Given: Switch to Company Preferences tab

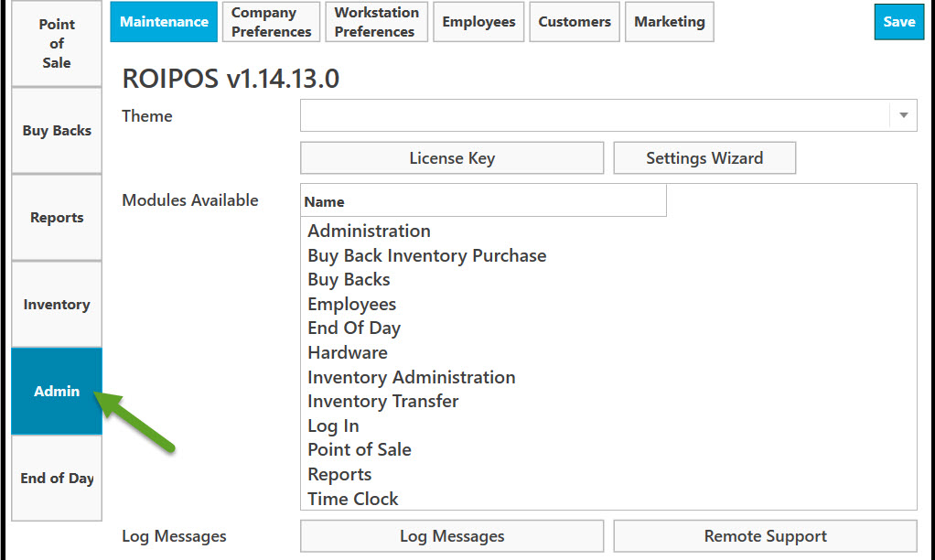Looking at the screenshot, I should 272,22.
